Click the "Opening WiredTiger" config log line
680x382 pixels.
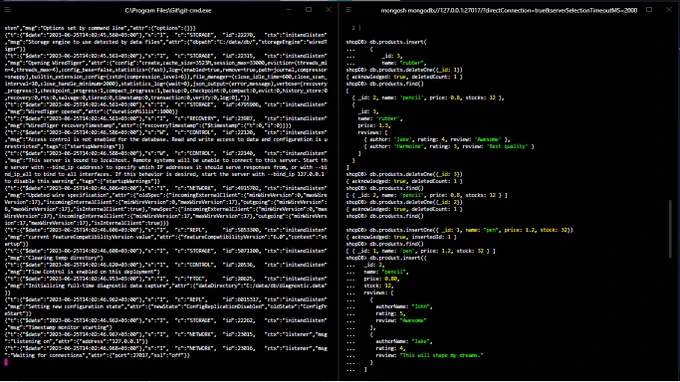[x=166, y=63]
